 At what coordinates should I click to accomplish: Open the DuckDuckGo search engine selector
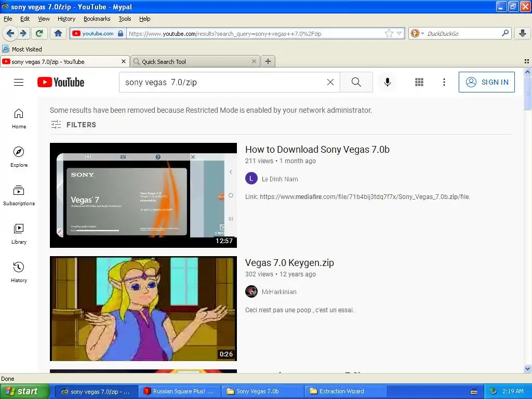(417, 33)
